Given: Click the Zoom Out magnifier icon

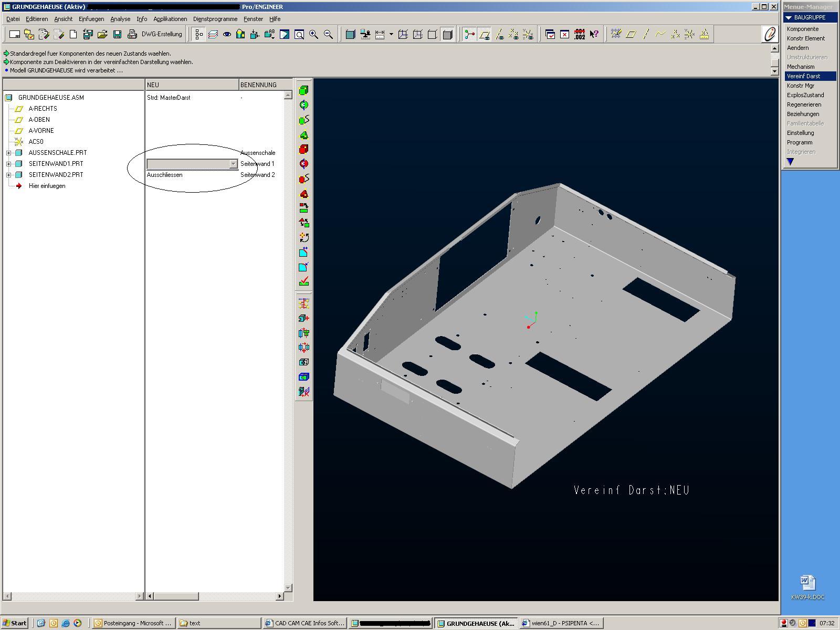Looking at the screenshot, I should coord(328,35).
